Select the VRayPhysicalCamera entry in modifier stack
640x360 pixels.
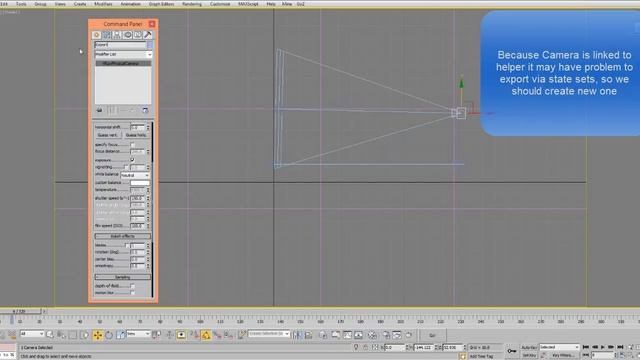pyautogui.click(x=123, y=64)
